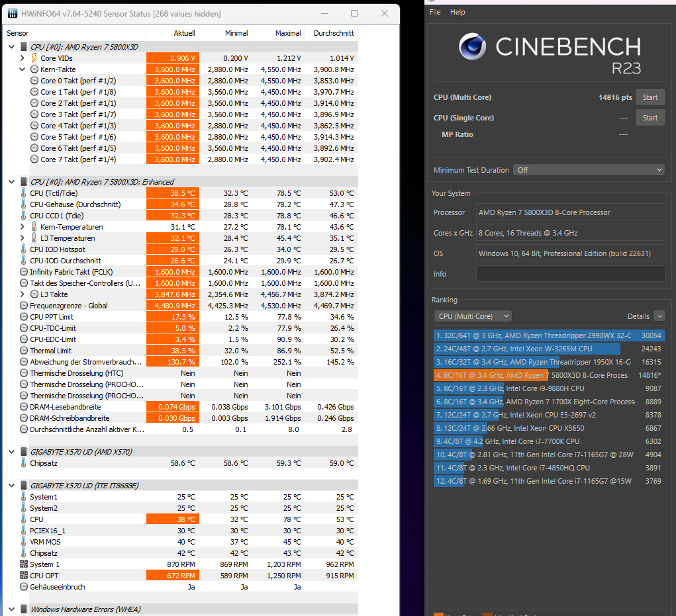Click the Processor field in Your System
This screenshot has width=676, height=616.
pyautogui.click(x=570, y=212)
